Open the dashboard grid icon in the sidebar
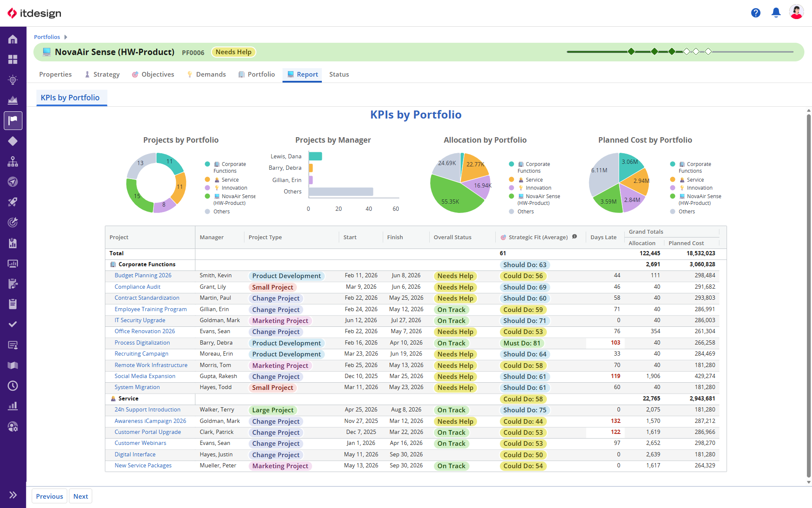The height and width of the screenshot is (508, 812). point(13,59)
